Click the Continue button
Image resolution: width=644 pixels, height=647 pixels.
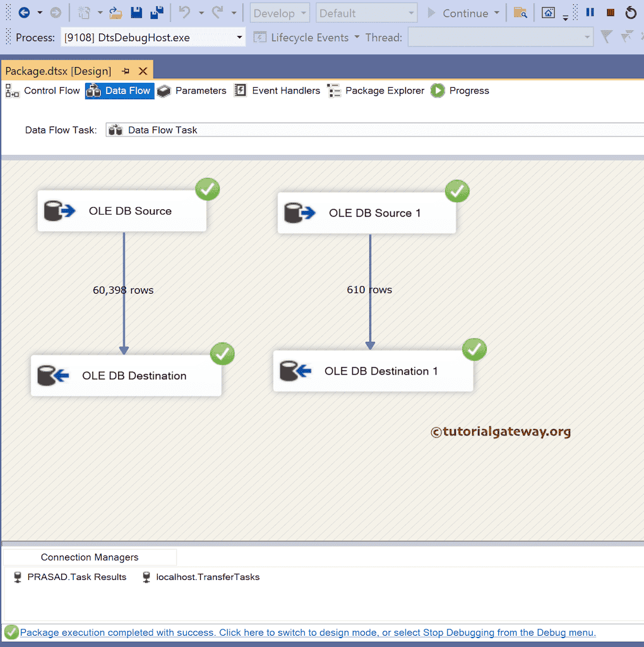pos(465,12)
